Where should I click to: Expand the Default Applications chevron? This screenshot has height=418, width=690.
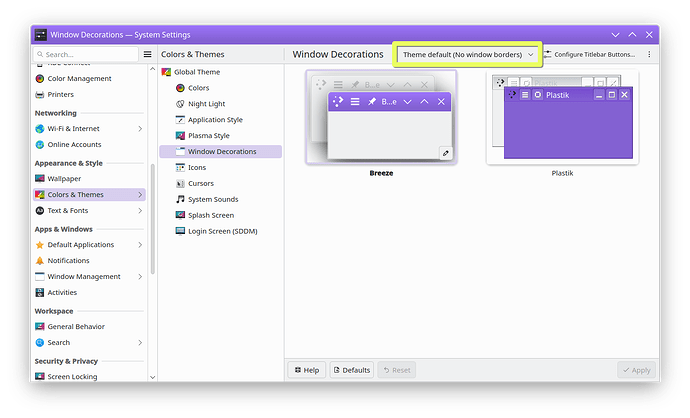click(140, 245)
